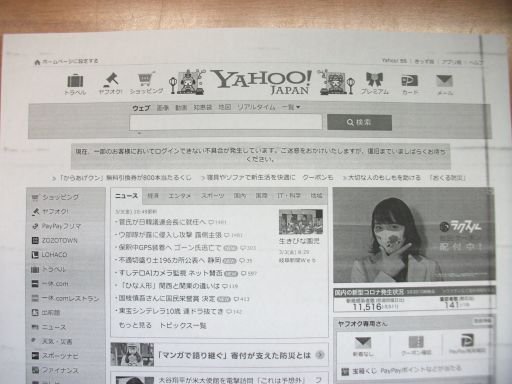Open the 寝具やソファで新生活を快適に promo link

click(251, 178)
